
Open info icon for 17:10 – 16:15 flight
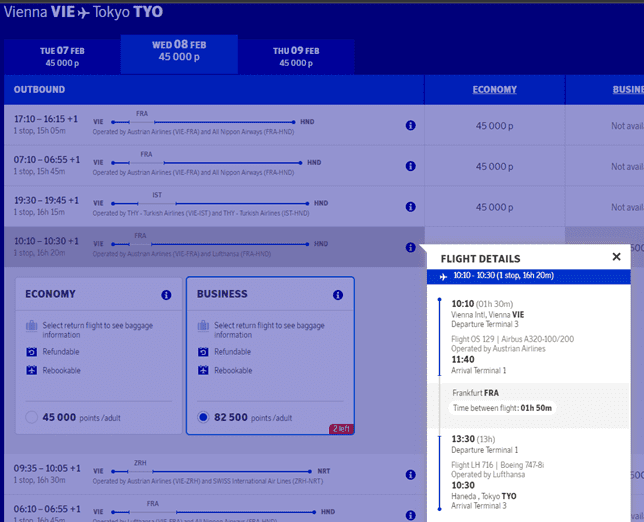(x=410, y=125)
